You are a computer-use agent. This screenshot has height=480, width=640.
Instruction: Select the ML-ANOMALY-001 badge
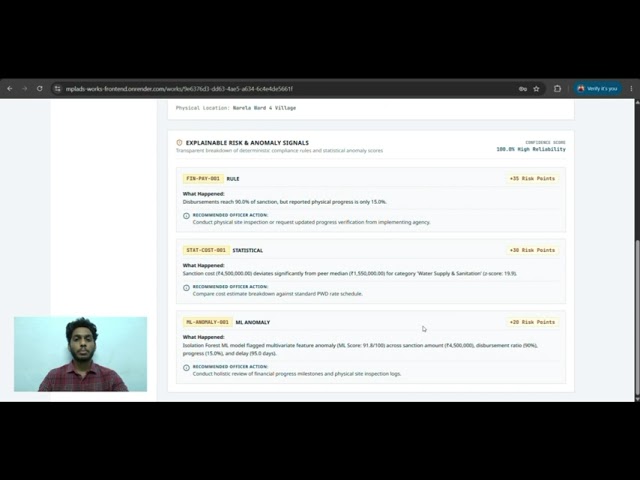click(207, 322)
